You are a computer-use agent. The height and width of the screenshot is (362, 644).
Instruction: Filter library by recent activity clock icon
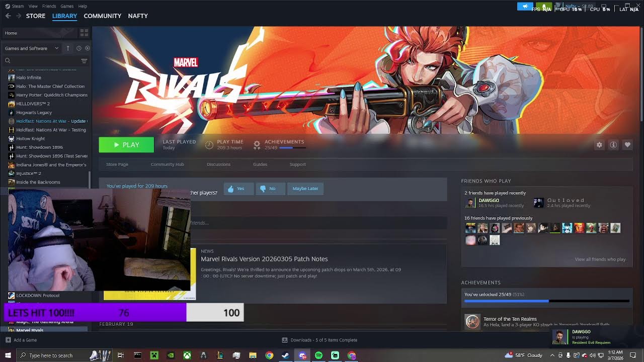point(79,48)
